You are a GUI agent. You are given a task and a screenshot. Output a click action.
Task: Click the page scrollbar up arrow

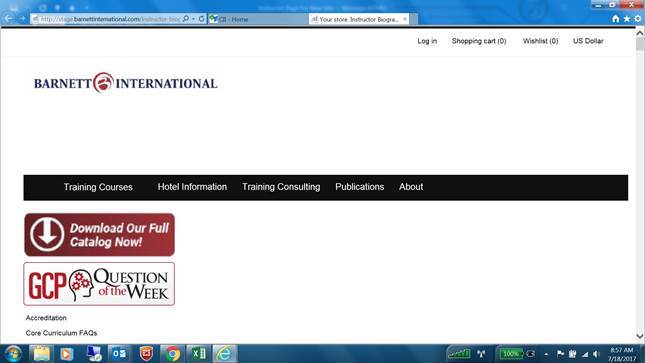(640, 33)
